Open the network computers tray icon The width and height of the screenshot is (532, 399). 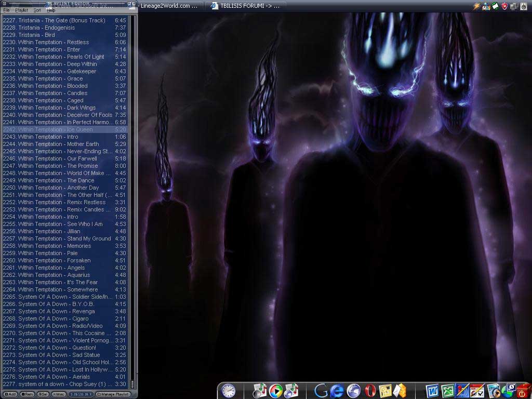click(514, 6)
